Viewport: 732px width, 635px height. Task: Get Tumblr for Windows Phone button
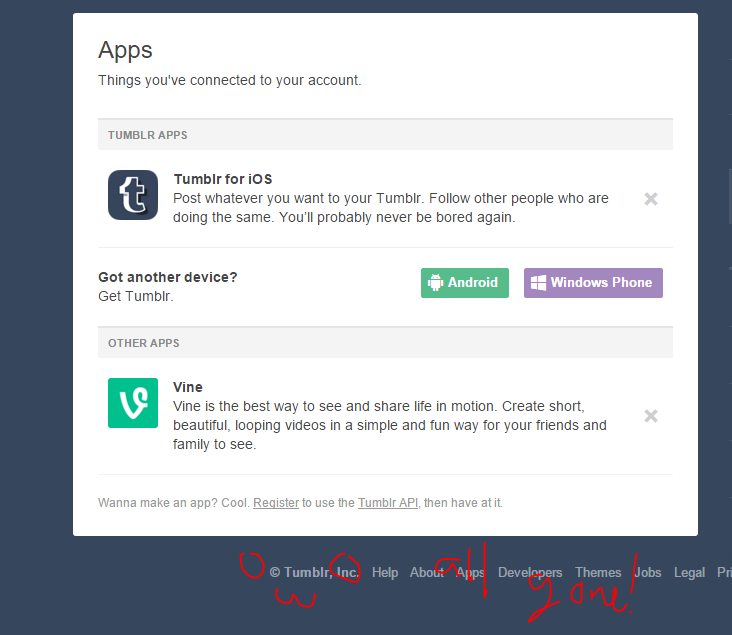(593, 283)
